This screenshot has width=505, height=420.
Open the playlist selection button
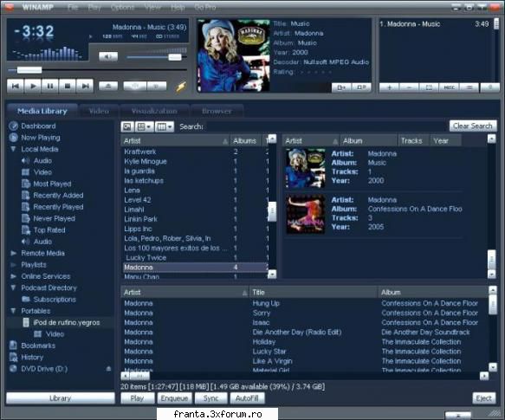tap(429, 87)
